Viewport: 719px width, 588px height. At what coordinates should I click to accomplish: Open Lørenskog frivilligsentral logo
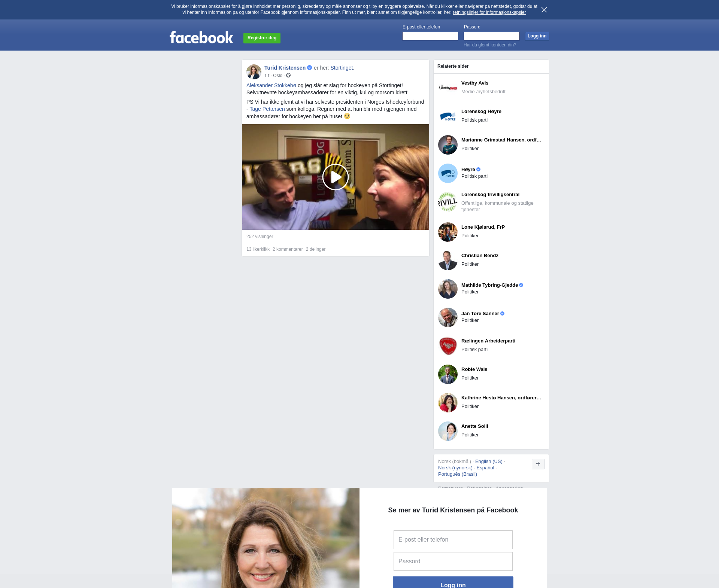pos(448,202)
